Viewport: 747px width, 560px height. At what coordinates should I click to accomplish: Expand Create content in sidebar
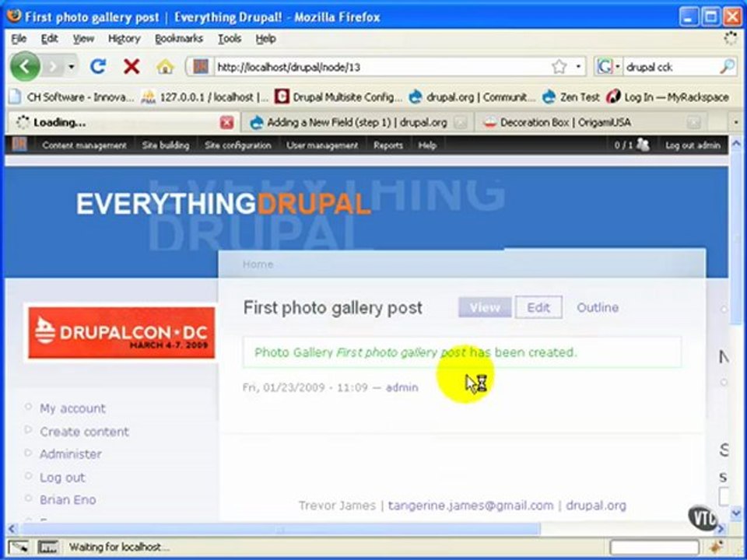84,432
